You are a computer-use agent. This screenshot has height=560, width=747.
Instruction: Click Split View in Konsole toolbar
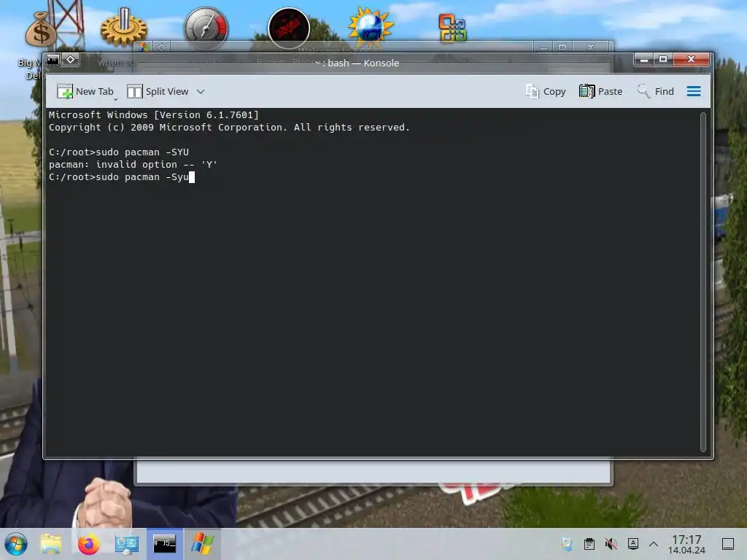point(158,91)
